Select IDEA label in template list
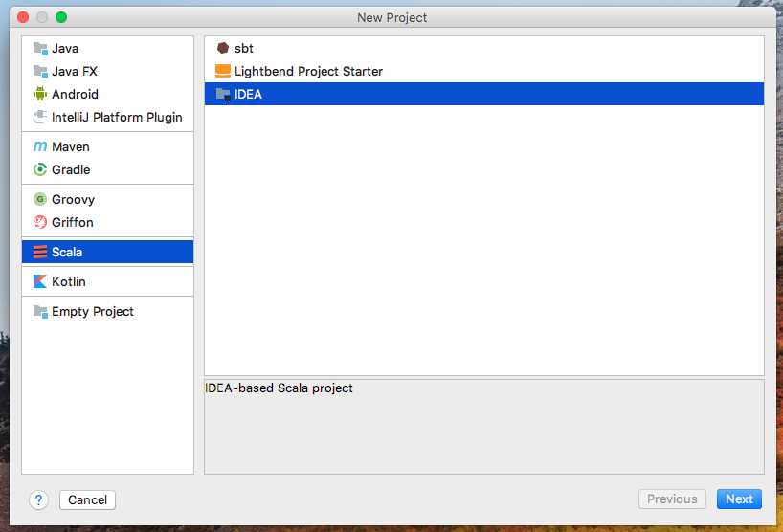Viewport: 783px width, 532px height. coord(248,95)
